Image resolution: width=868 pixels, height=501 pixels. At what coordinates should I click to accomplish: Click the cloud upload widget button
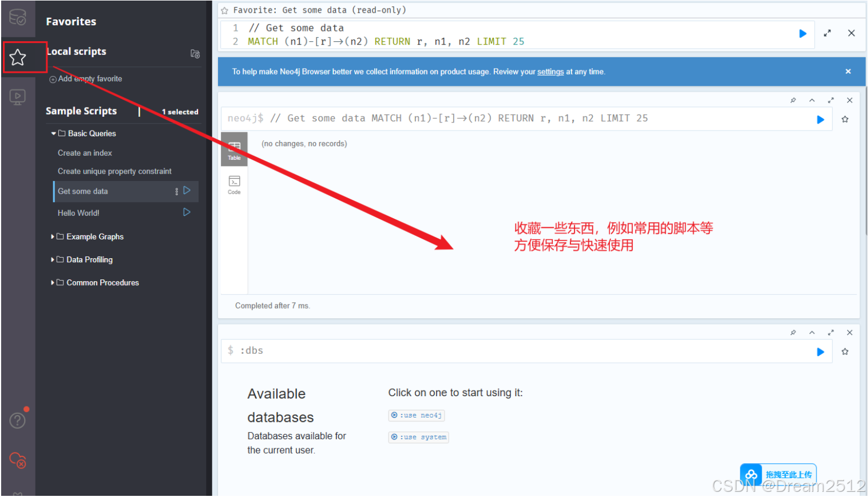(x=778, y=475)
